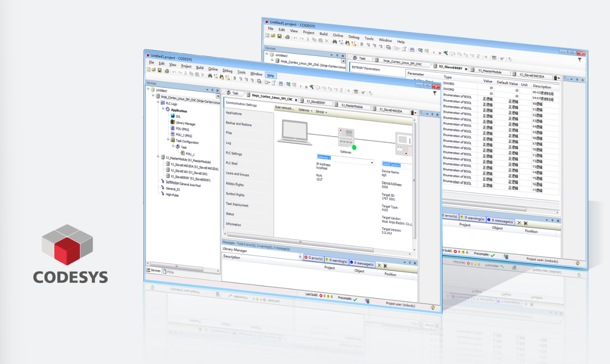Open Debug menu in back window
The height and width of the screenshot is (364, 610).
[354, 37]
